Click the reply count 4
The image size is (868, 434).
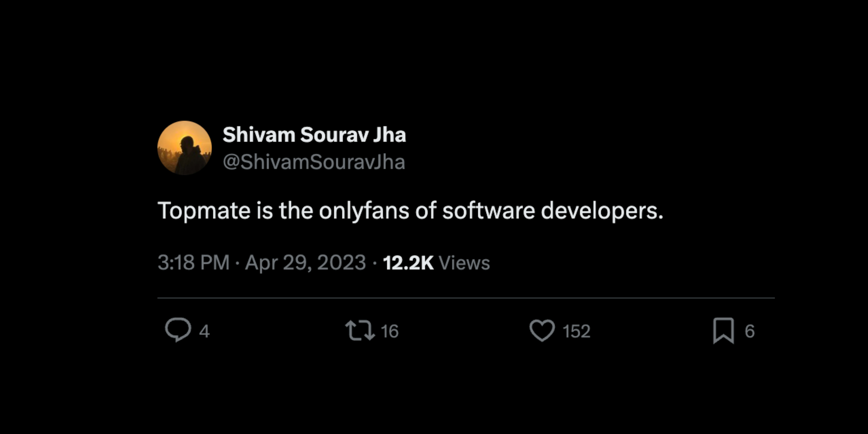[x=204, y=331]
